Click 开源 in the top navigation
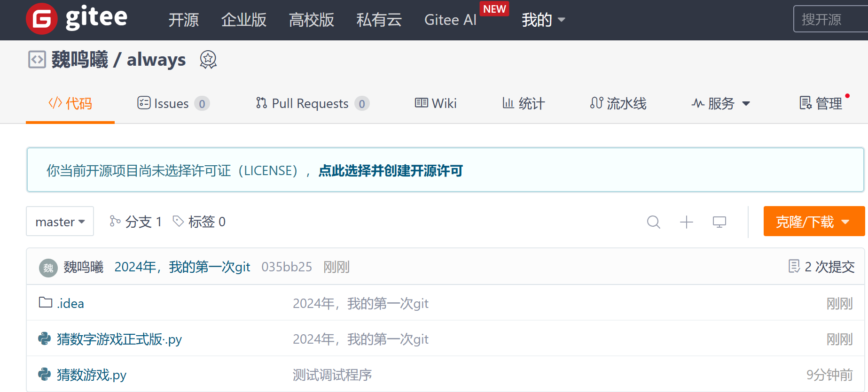Viewport: 868px width, 392px height. [x=184, y=20]
